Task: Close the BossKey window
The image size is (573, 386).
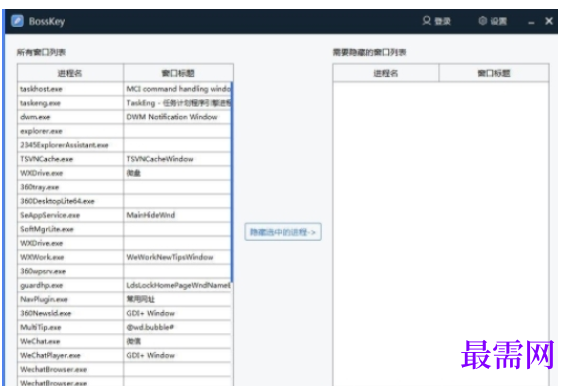Action: click(x=549, y=21)
